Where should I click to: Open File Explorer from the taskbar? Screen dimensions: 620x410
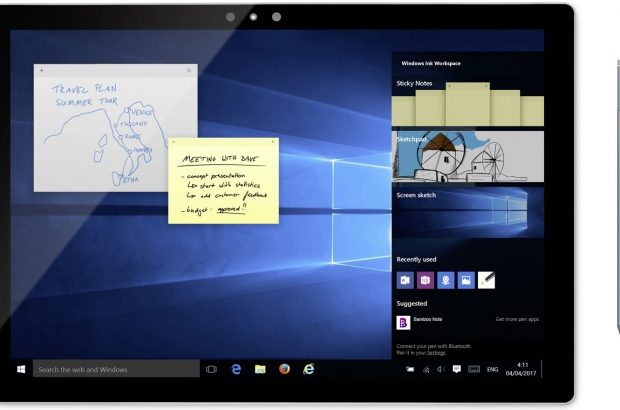coord(260,369)
